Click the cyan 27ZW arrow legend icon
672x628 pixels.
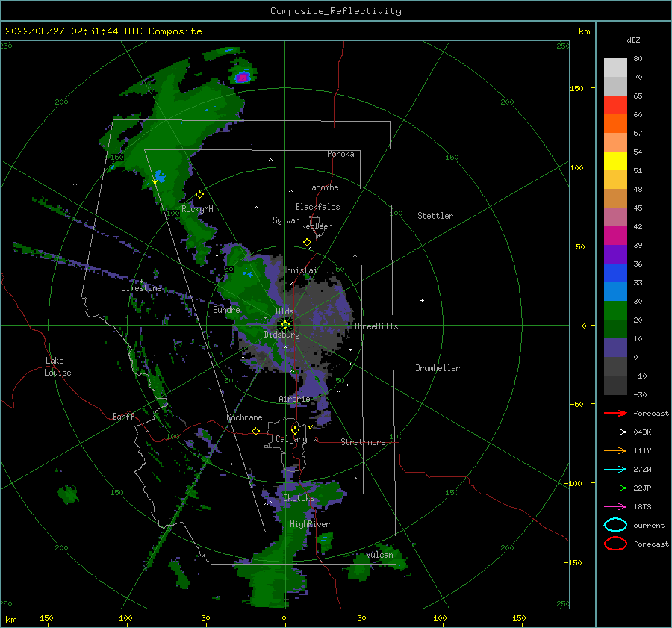coord(615,470)
